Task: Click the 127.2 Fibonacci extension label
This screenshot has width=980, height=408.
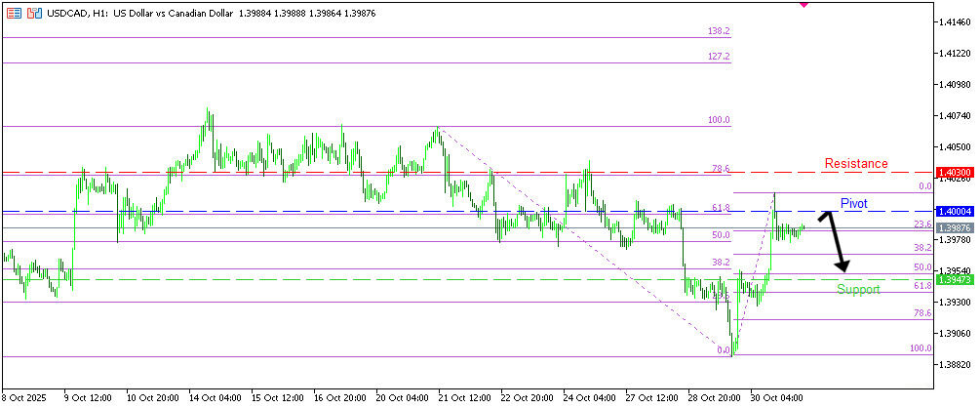Action: pos(719,57)
